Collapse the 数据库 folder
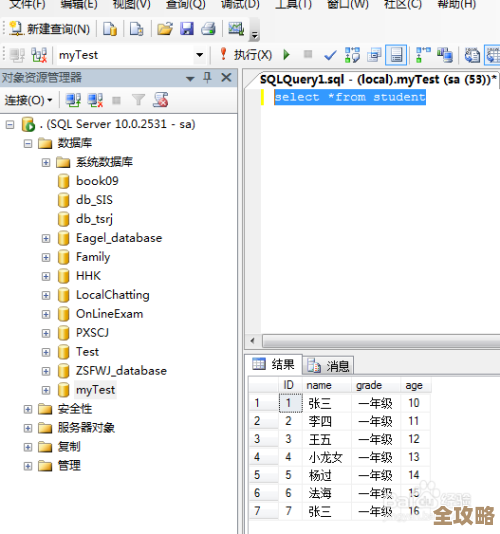 click(x=28, y=144)
